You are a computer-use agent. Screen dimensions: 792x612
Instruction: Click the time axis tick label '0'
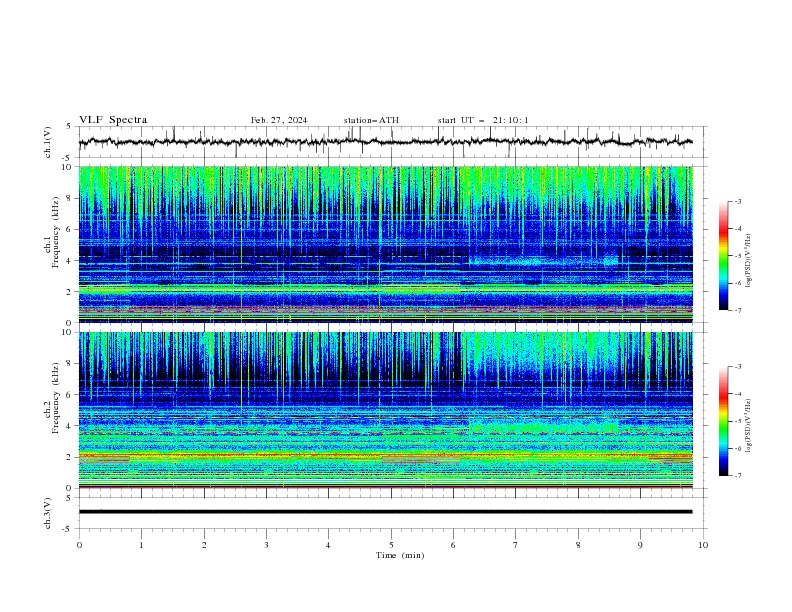point(79,545)
